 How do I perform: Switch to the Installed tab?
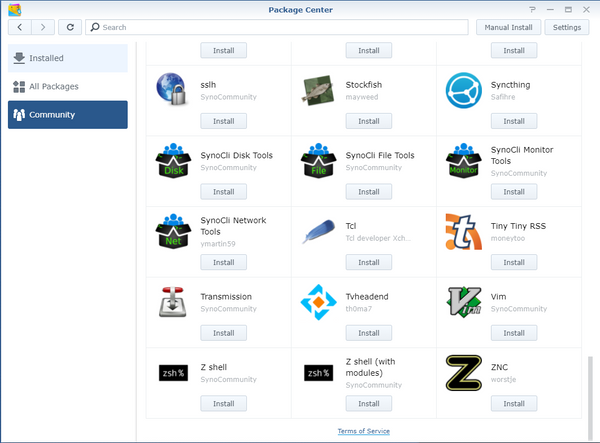[68, 58]
